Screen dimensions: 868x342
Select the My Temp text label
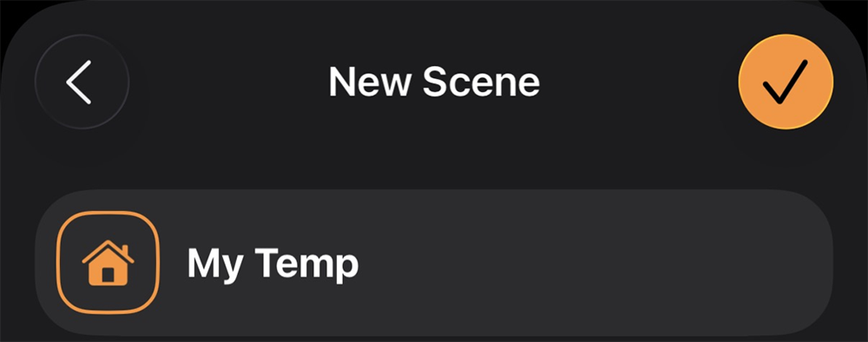pyautogui.click(x=273, y=263)
